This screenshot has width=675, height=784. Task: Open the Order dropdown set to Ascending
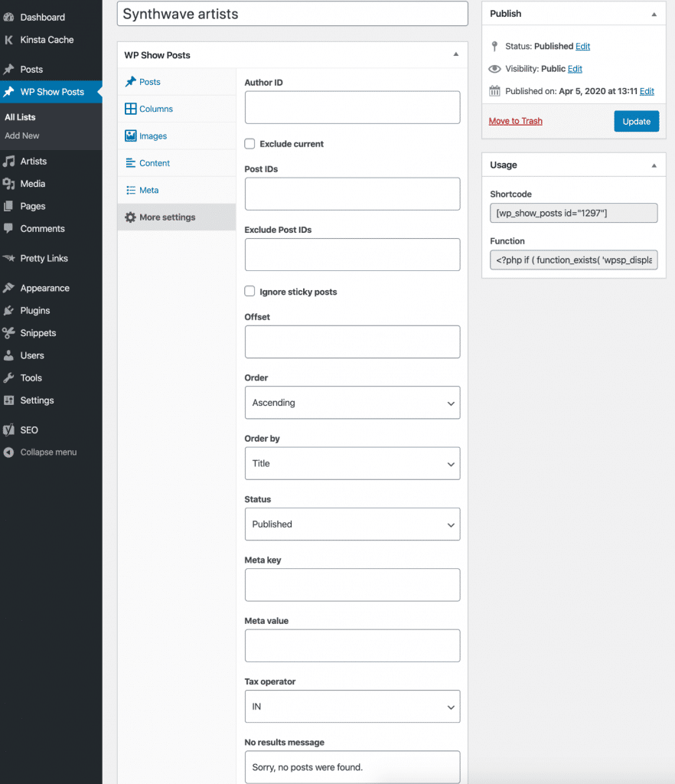(x=352, y=403)
